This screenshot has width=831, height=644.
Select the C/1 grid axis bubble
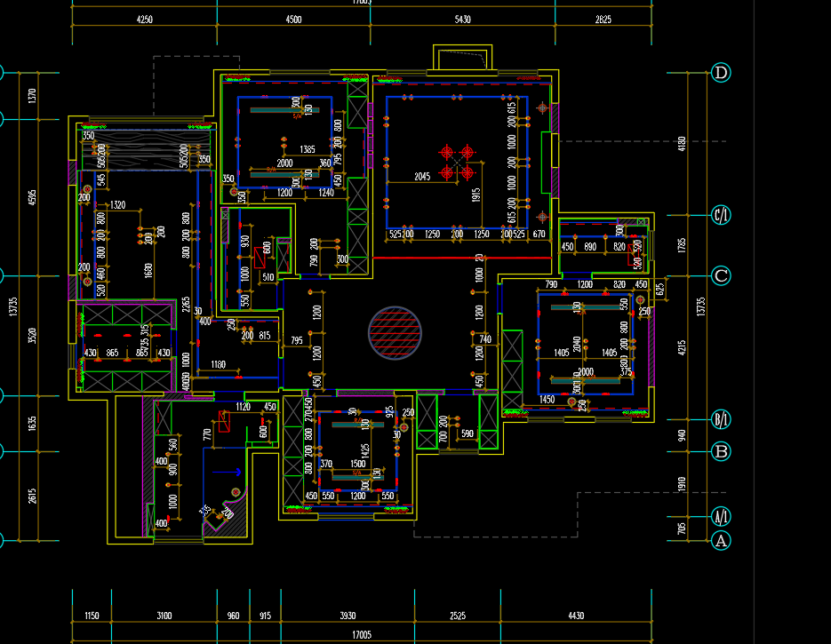point(722,215)
